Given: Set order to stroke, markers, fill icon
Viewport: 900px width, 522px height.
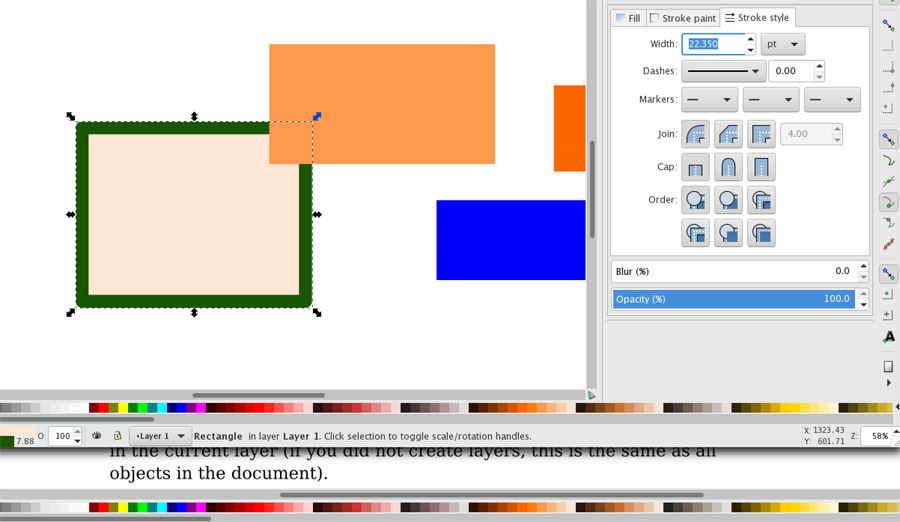Looking at the screenshot, I should [x=728, y=233].
